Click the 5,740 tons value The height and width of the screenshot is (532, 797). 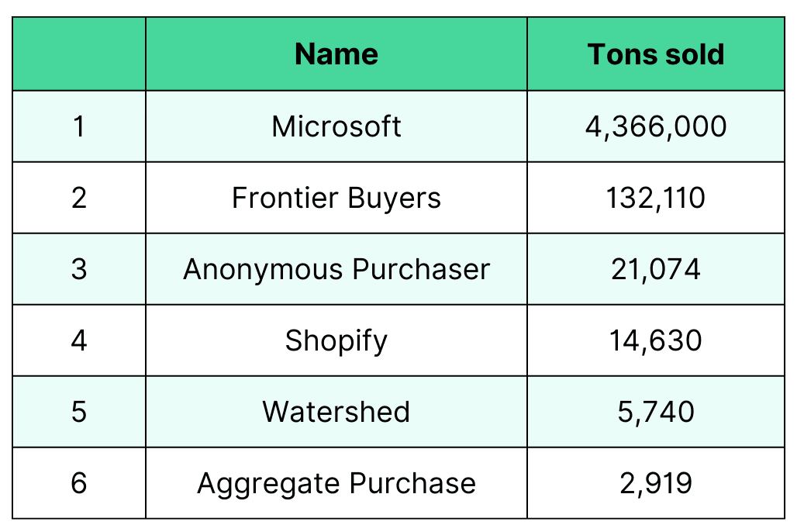pos(656,412)
